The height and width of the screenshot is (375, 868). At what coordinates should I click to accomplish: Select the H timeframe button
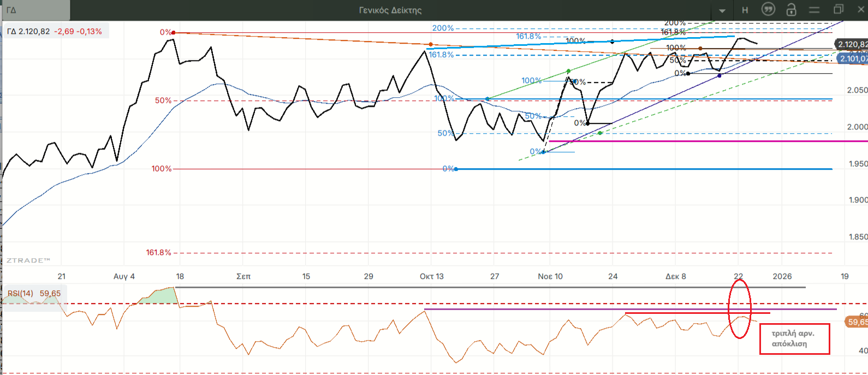[745, 10]
